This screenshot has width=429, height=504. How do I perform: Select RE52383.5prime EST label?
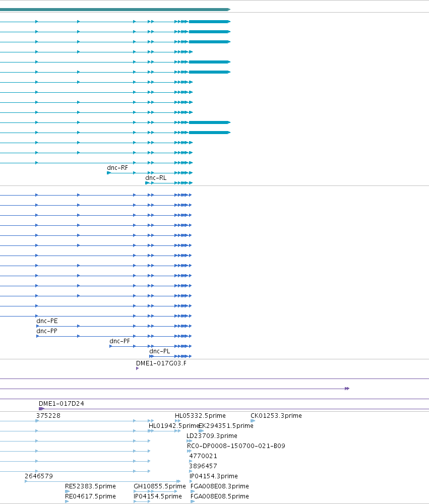click(x=90, y=486)
